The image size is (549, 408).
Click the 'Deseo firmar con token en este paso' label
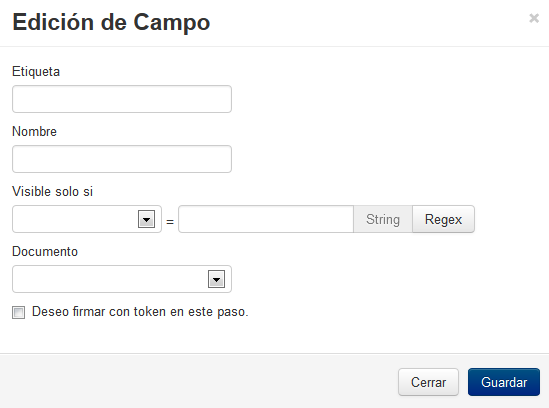140,312
